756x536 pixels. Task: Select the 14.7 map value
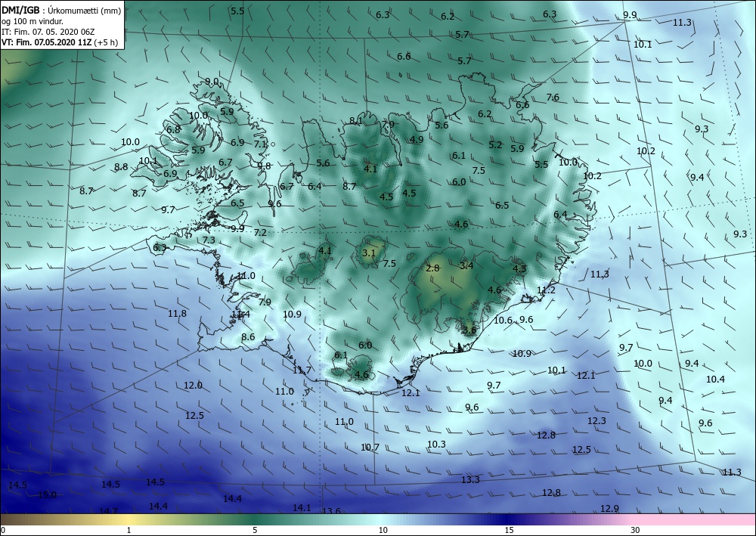tap(108, 511)
